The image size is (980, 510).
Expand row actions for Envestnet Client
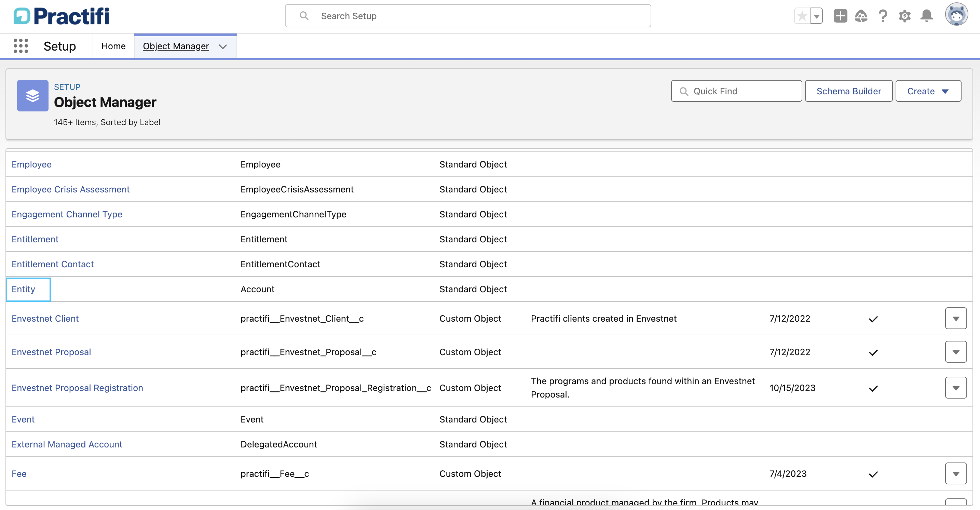pyautogui.click(x=956, y=318)
